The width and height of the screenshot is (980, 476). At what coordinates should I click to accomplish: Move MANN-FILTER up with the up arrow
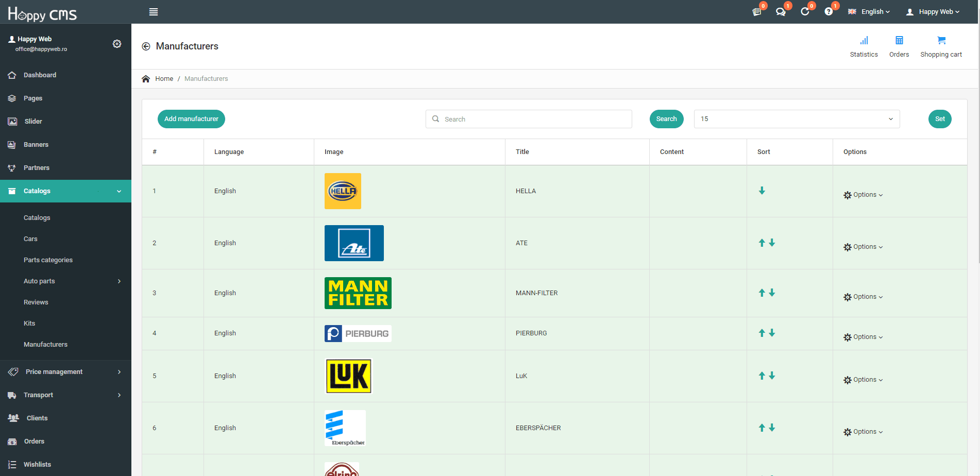point(762,293)
